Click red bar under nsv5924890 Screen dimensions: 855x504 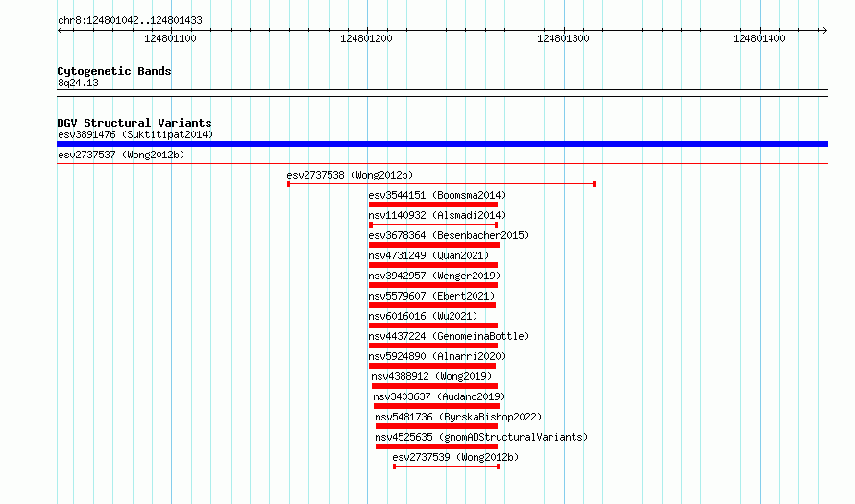click(x=432, y=366)
